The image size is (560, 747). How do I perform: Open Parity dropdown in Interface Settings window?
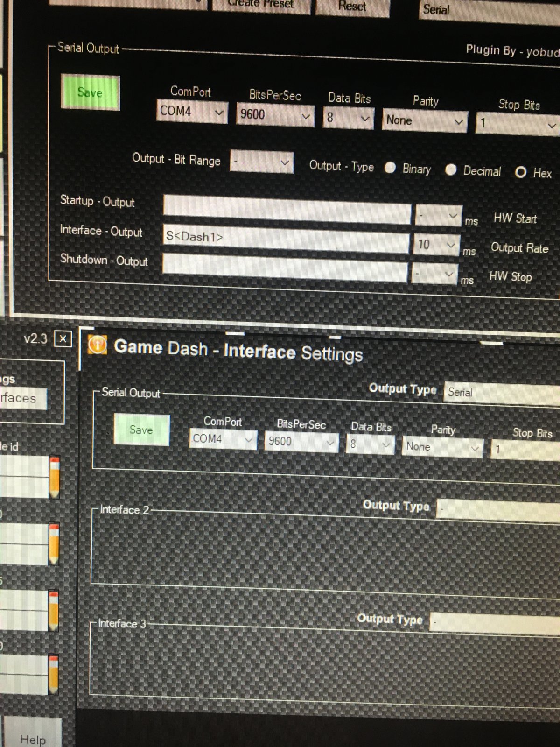click(x=442, y=447)
